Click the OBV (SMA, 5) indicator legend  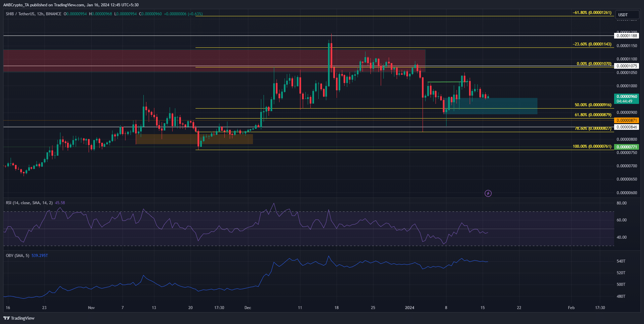pyautogui.click(x=18, y=255)
